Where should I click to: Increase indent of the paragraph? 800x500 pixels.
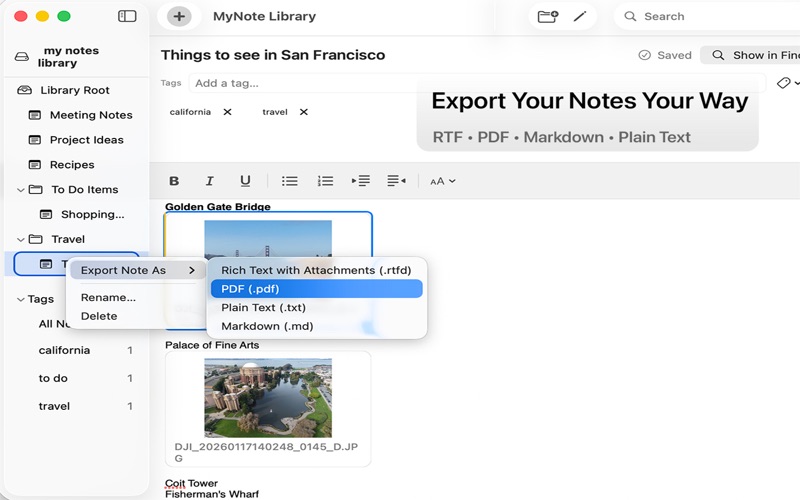[x=361, y=181]
